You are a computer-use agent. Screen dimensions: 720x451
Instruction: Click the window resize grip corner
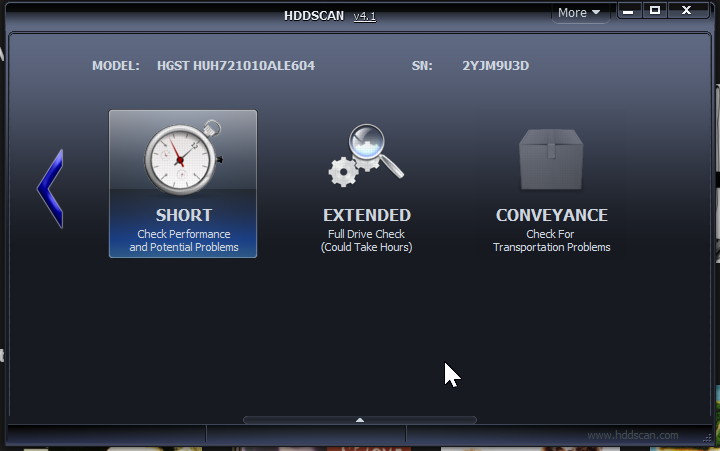point(707,438)
